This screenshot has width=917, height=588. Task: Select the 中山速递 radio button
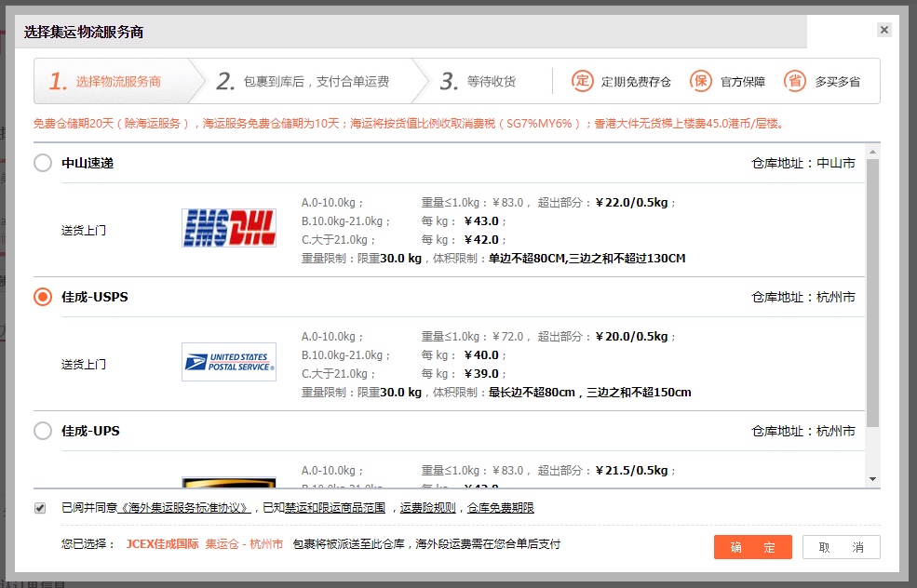43,164
